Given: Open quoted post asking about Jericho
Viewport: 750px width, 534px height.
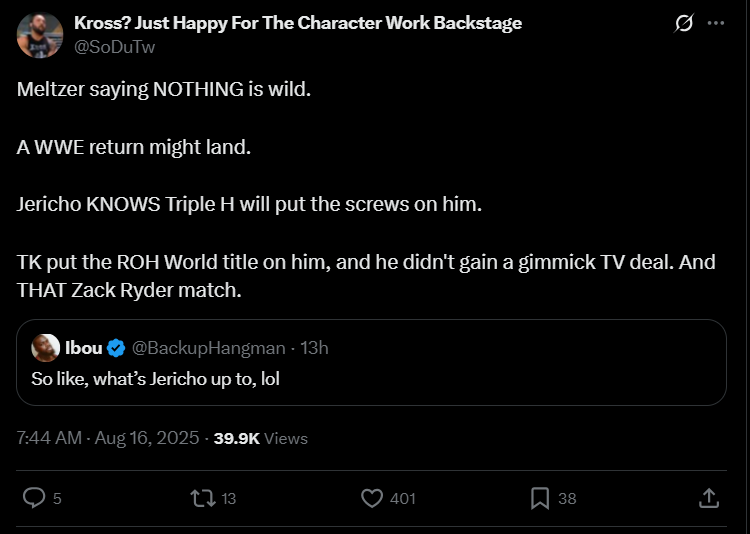Looking at the screenshot, I should (370, 379).
